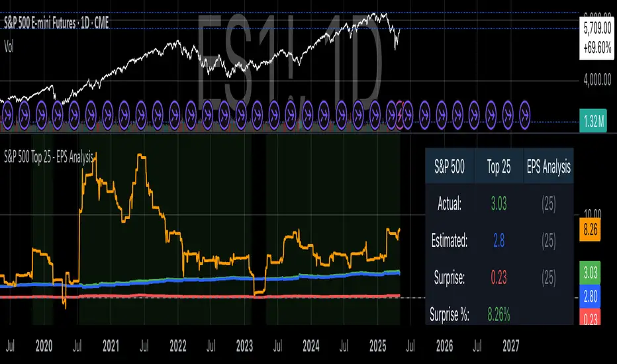The height and width of the screenshot is (364, 617).
Task: Click the 4,000.00 price scale value
Action: click(597, 80)
